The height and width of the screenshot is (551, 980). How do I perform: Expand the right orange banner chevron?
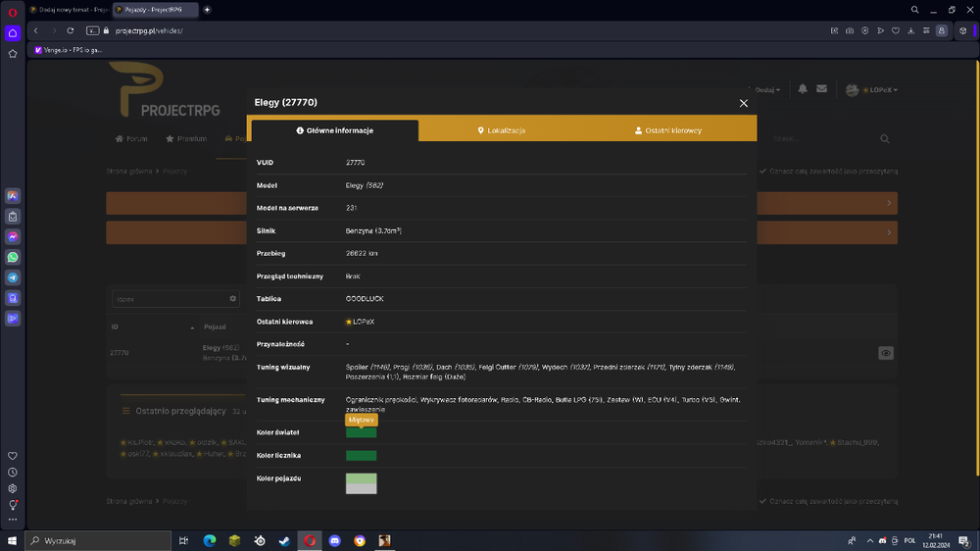[889, 203]
